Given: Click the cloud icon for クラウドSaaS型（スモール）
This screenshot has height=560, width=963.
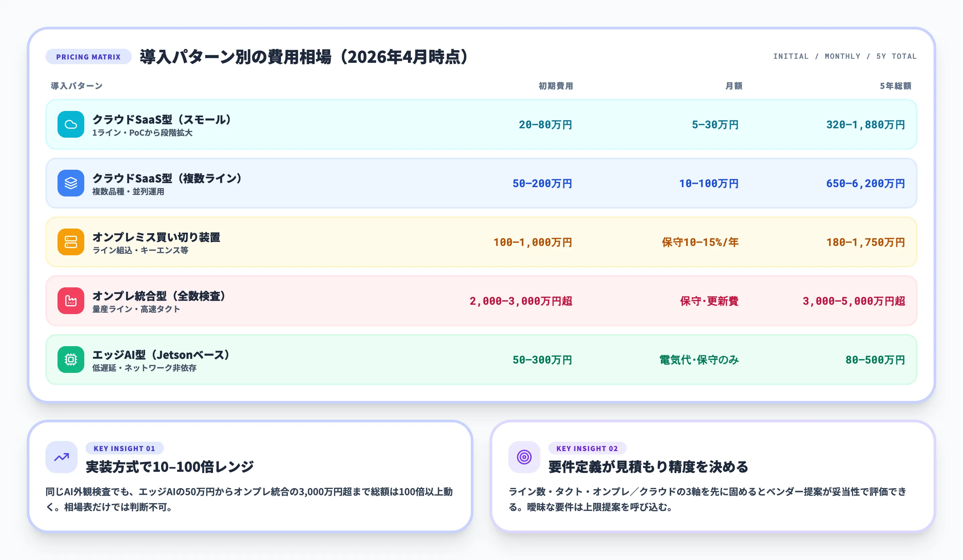Looking at the screenshot, I should (x=71, y=124).
